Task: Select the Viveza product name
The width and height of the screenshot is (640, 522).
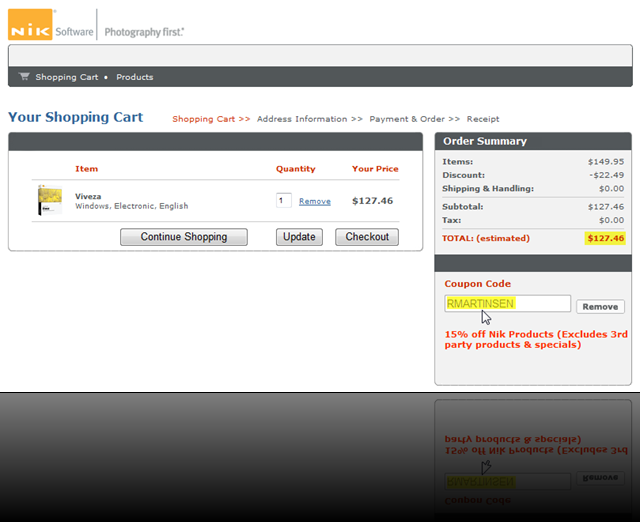Action: [88, 196]
